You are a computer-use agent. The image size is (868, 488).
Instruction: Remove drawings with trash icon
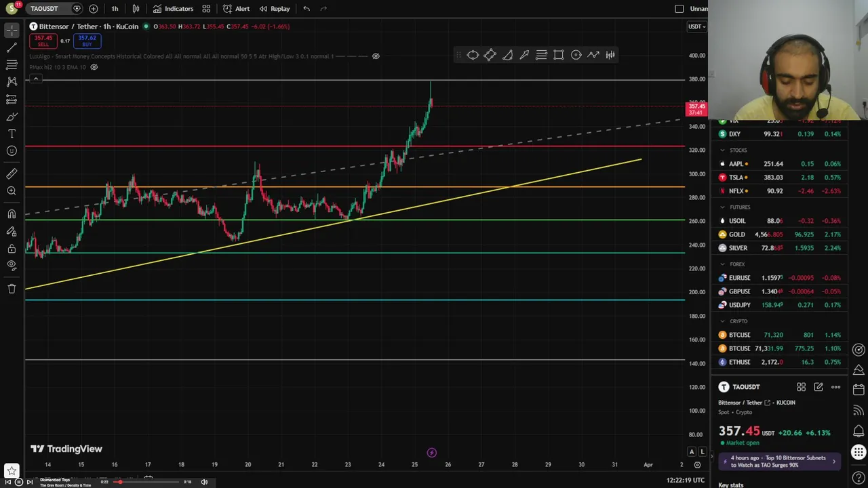pyautogui.click(x=12, y=289)
